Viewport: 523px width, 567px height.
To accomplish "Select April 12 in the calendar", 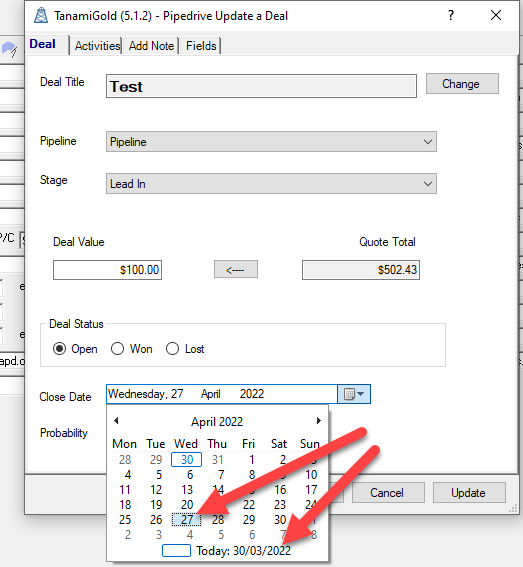I will [156, 490].
